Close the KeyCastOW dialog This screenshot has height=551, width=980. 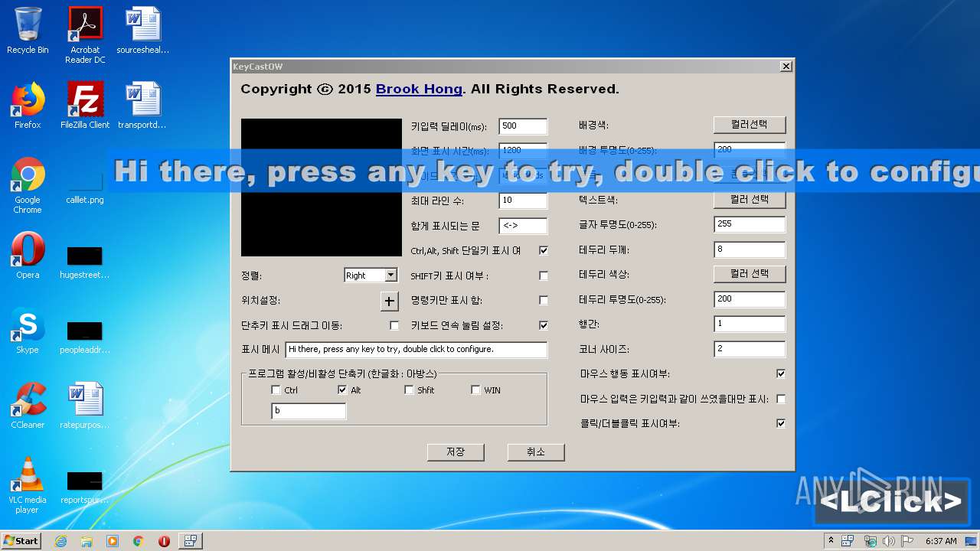coord(786,67)
